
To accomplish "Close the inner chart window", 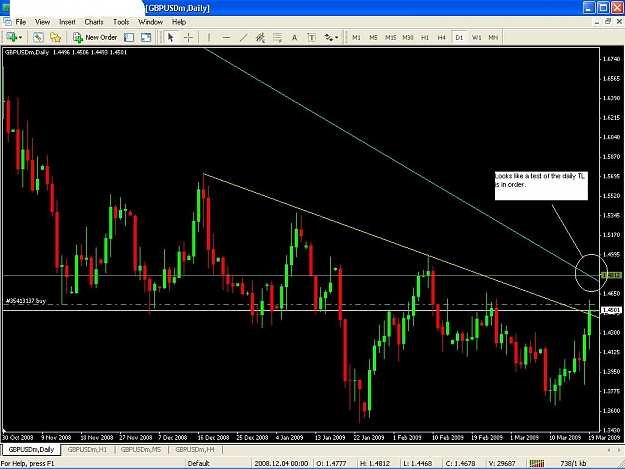I will click(619, 22).
